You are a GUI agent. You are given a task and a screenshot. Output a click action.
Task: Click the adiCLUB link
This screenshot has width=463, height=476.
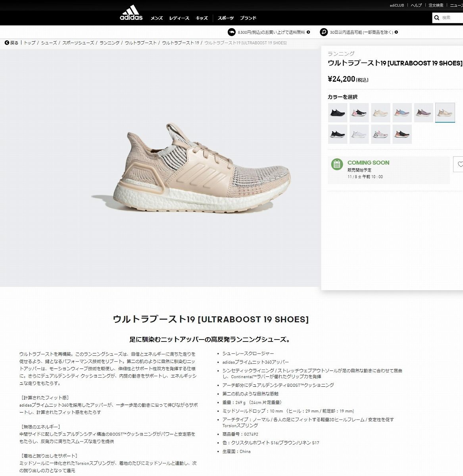pyautogui.click(x=397, y=5)
